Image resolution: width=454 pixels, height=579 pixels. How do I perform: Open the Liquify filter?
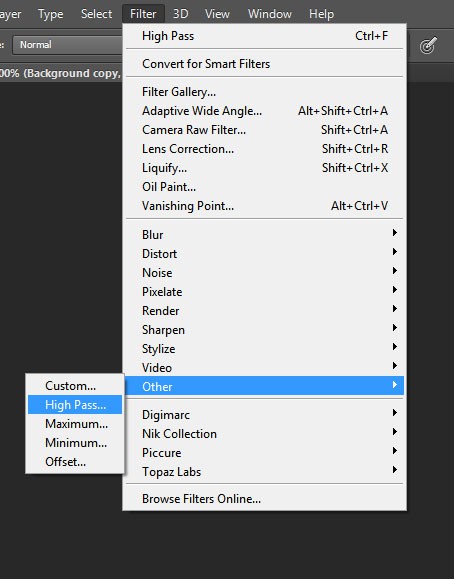point(264,168)
